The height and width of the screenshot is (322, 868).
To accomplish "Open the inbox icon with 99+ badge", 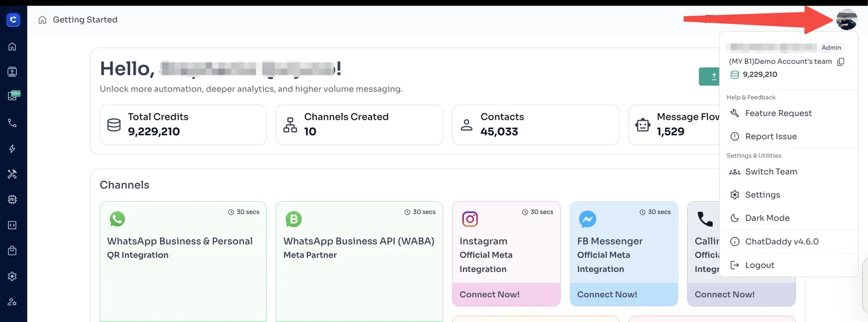I will coord(12,96).
